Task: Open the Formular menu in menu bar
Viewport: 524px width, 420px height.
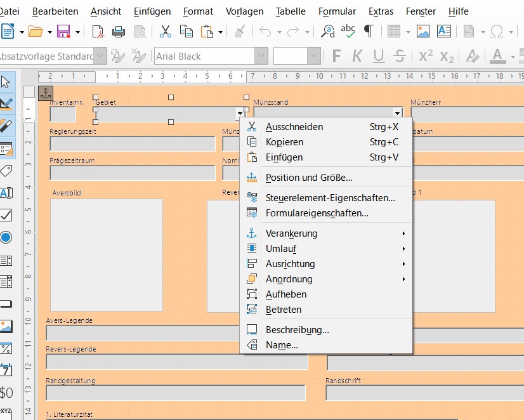Action: (x=337, y=11)
